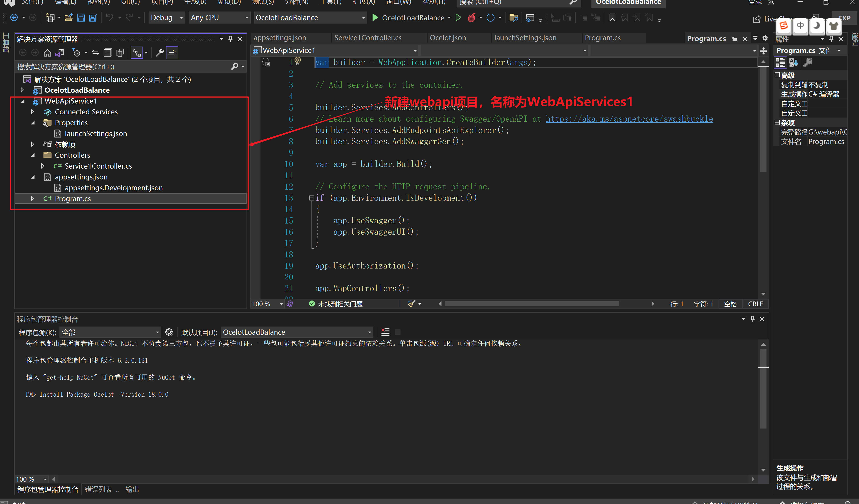Open the aspnetcore/swashbuckle hyperlink in comment
The width and height of the screenshot is (859, 504).
(629, 119)
